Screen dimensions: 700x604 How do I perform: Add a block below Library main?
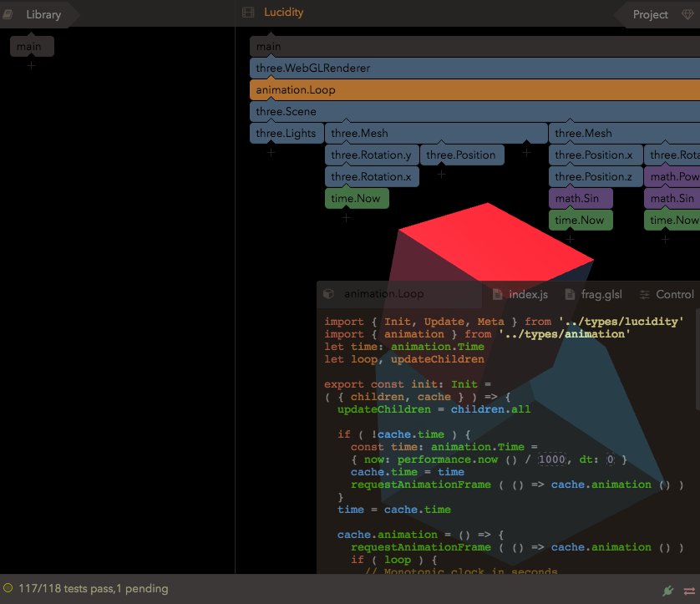31,66
